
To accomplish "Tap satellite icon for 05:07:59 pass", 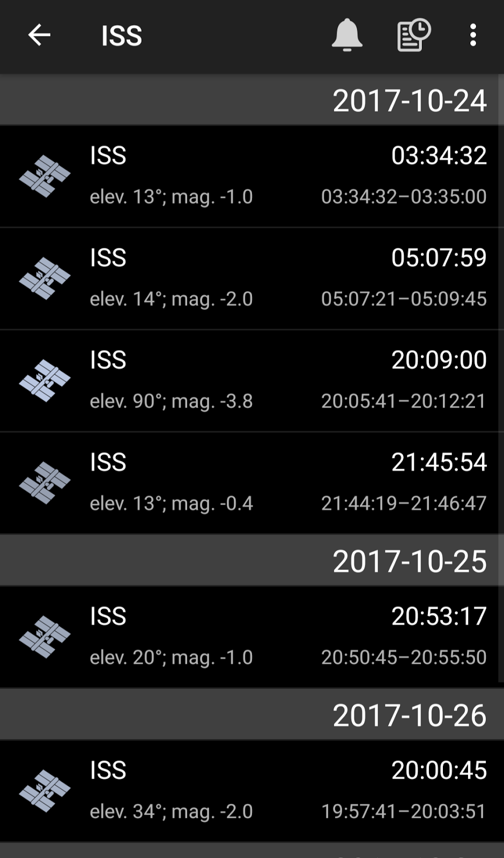I will tap(45, 278).
